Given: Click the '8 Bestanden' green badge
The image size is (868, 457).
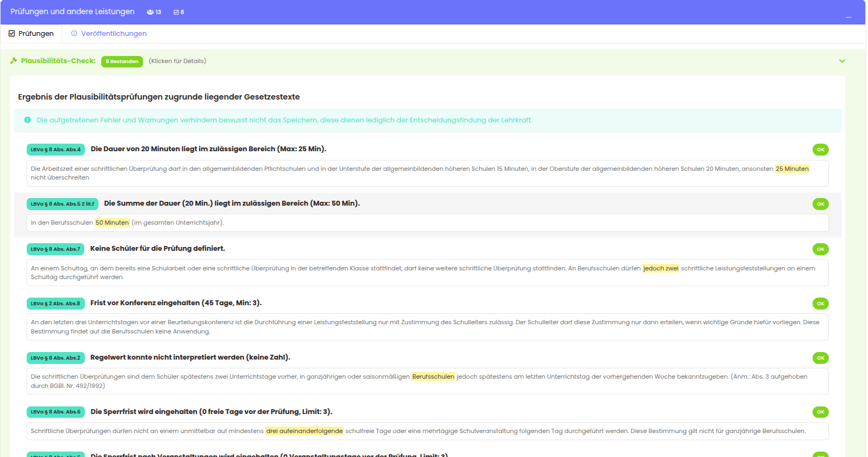Looking at the screenshot, I should coord(122,61).
